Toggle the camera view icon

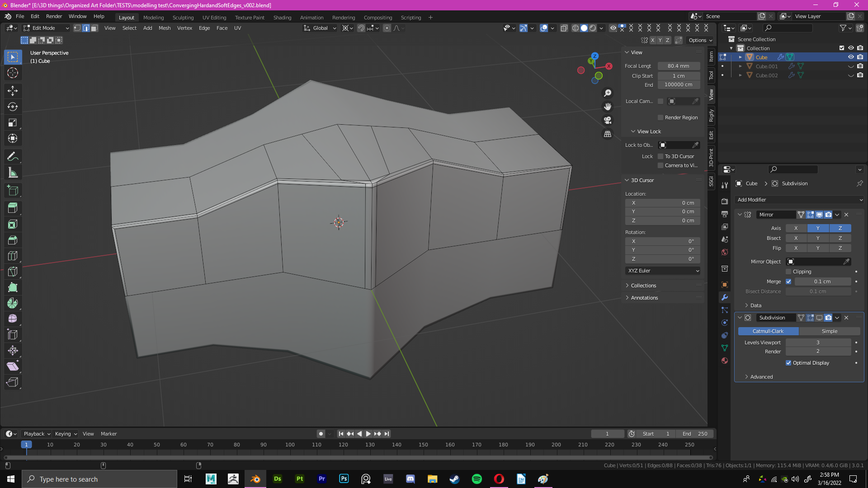coord(608,120)
